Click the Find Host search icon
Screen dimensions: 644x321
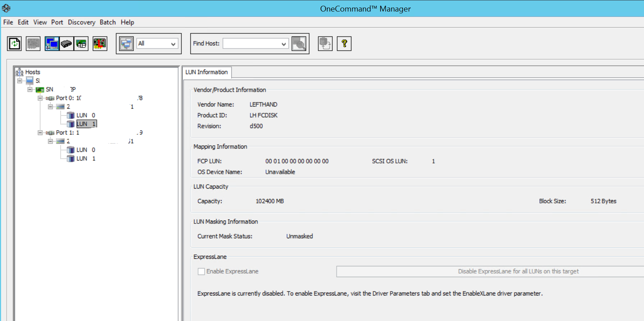299,44
